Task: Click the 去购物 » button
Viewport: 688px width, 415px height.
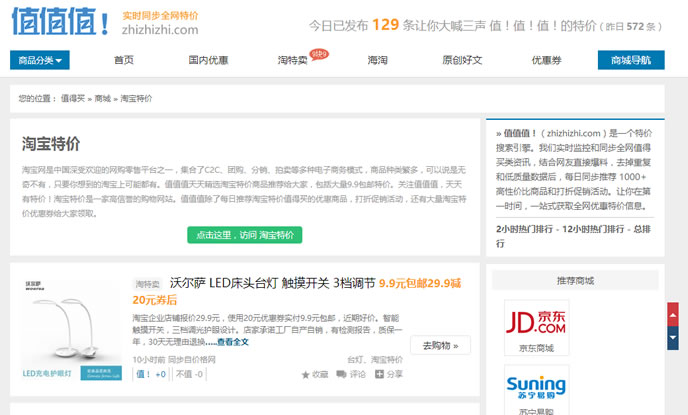Action: pos(441,345)
